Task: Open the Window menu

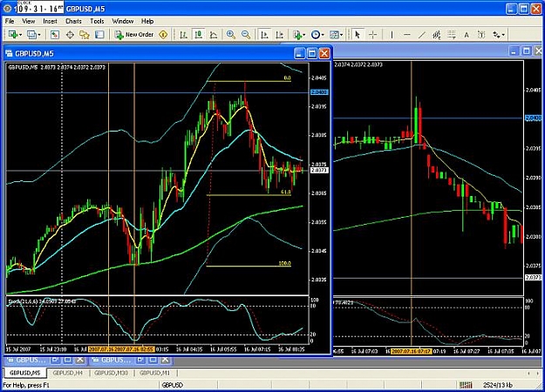Action: 123,21
